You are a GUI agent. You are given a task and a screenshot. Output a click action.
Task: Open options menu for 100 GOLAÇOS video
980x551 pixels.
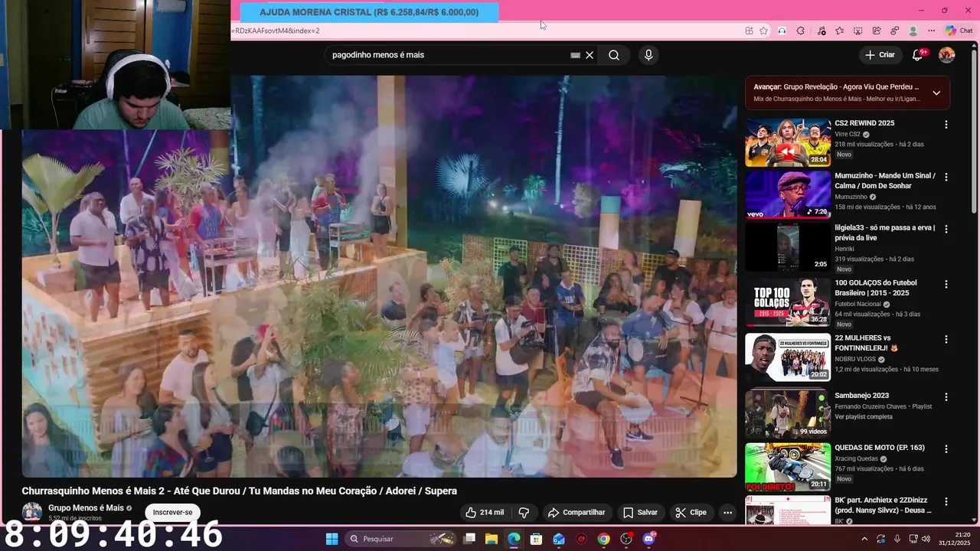click(946, 284)
